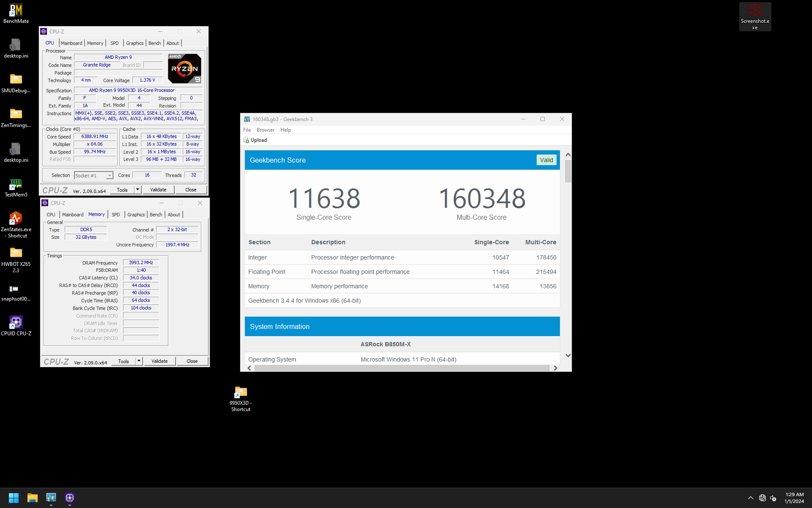The height and width of the screenshot is (508, 812).
Task: Click Validate in bottom CPU-Z window
Action: [x=159, y=361]
